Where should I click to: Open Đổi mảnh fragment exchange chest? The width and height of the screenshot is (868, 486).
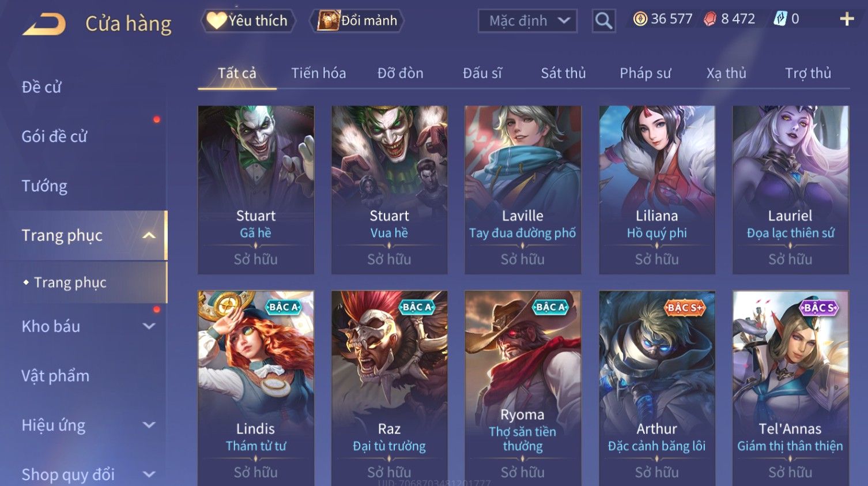329,21
